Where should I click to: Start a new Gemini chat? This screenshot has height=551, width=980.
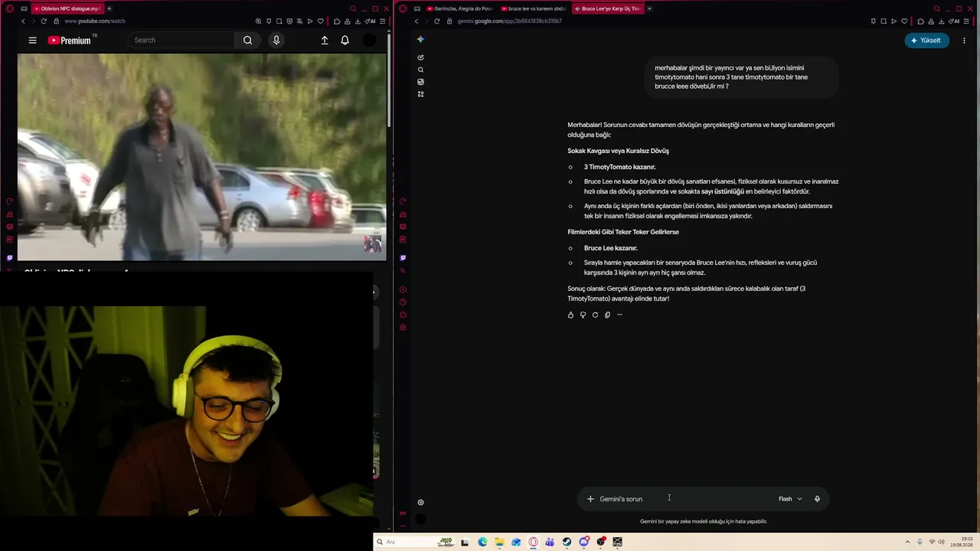tap(420, 57)
